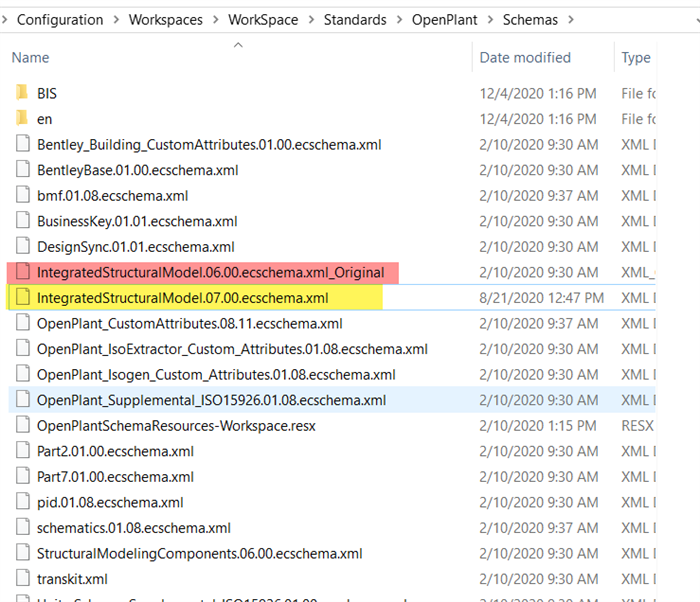Select BIS folder name
Screen dimensions: 700x602
coord(47,93)
